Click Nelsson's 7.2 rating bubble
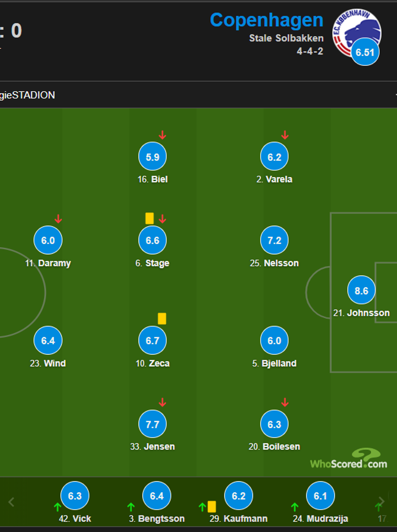The height and width of the screenshot is (532, 397). 274,240
